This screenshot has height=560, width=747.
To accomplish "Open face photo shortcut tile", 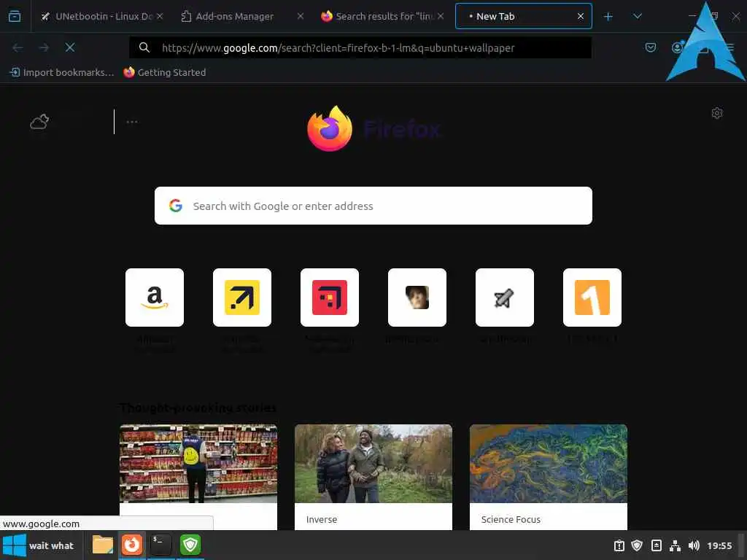I will pyautogui.click(x=417, y=297).
